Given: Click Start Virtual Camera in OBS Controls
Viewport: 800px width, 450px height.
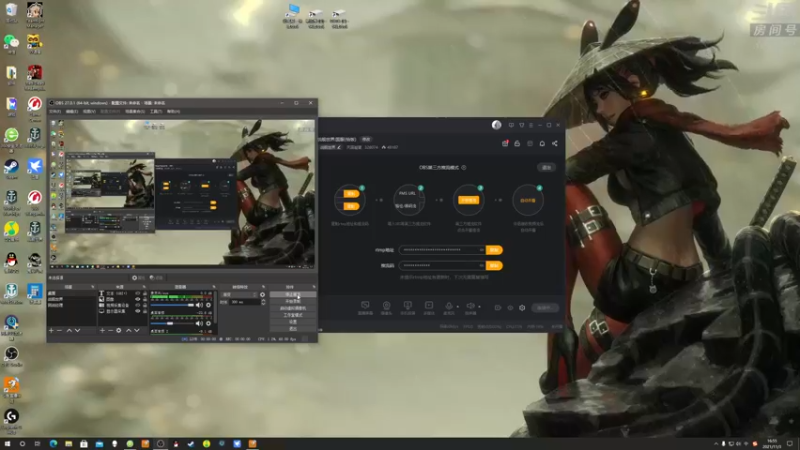Looking at the screenshot, I should [x=293, y=308].
